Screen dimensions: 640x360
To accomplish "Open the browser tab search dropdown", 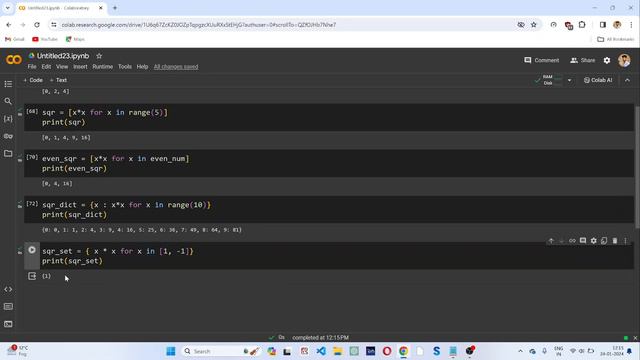I will [7, 8].
